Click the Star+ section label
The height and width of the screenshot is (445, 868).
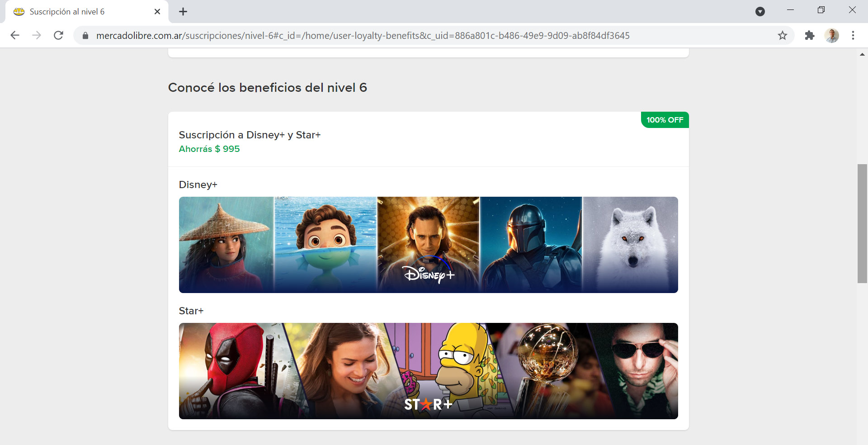tap(191, 311)
